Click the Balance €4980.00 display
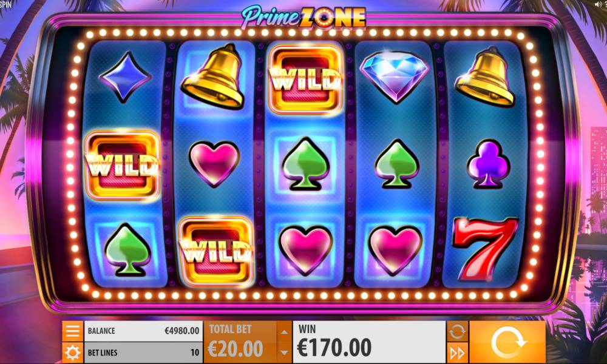This screenshot has height=364, width=607. click(x=143, y=331)
